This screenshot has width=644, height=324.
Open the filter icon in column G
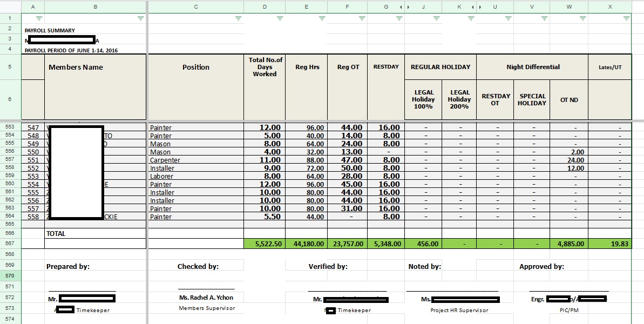pos(399,18)
